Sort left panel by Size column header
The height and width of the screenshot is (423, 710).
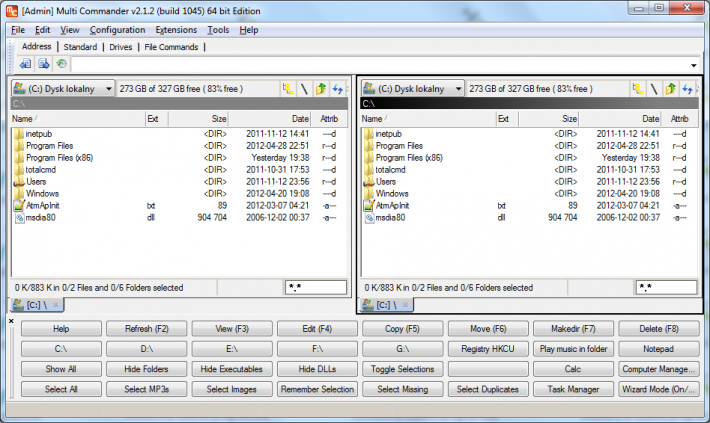198,119
